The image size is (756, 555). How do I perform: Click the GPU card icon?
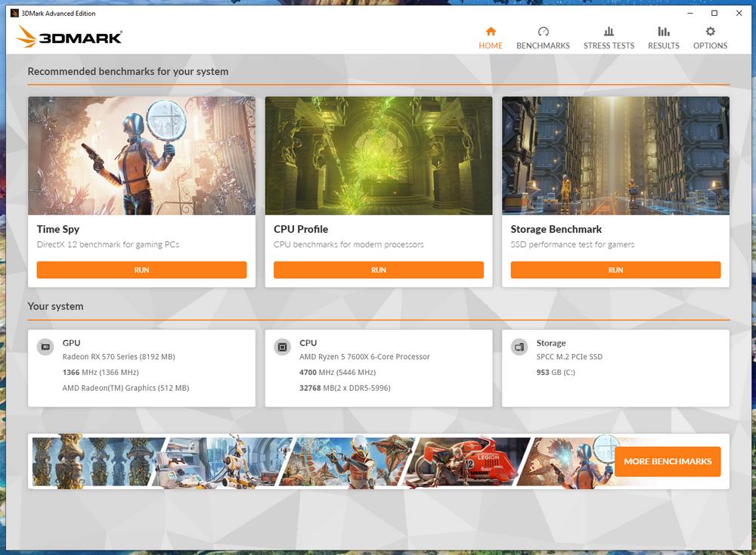point(45,347)
